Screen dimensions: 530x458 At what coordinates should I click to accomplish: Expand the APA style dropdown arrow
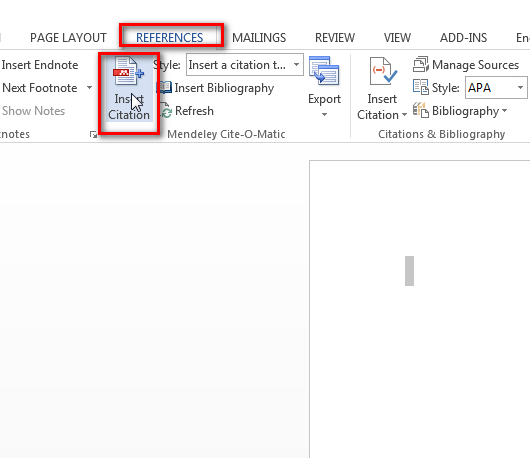[x=520, y=88]
